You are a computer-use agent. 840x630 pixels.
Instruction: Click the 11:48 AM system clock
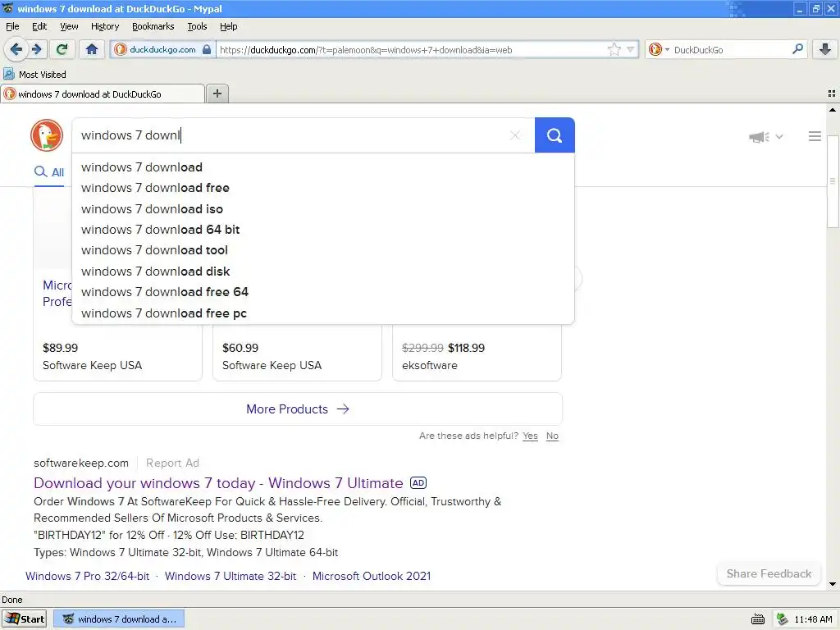(x=813, y=619)
